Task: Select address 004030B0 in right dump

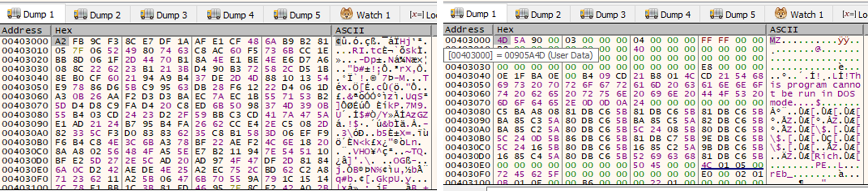Action: point(468,138)
